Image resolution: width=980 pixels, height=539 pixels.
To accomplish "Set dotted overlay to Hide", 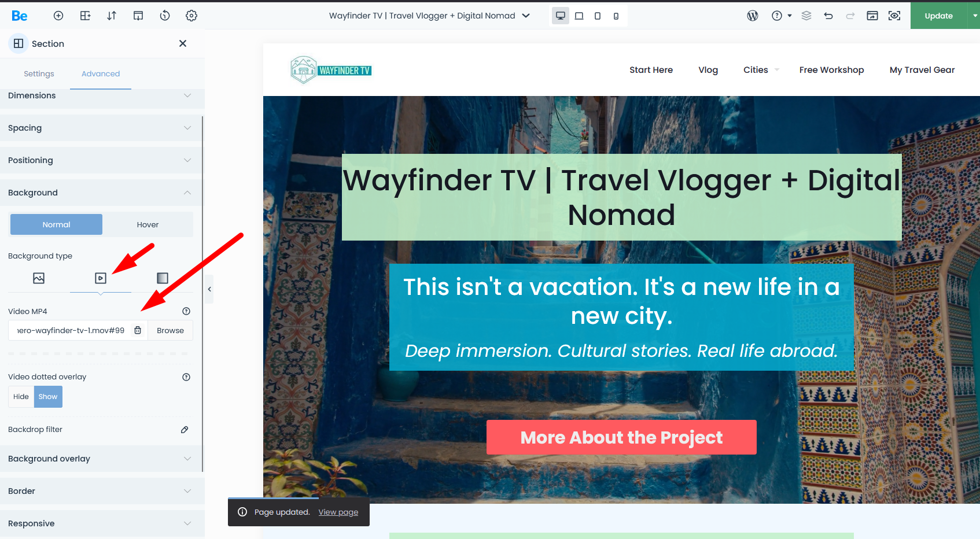I will 21,397.
